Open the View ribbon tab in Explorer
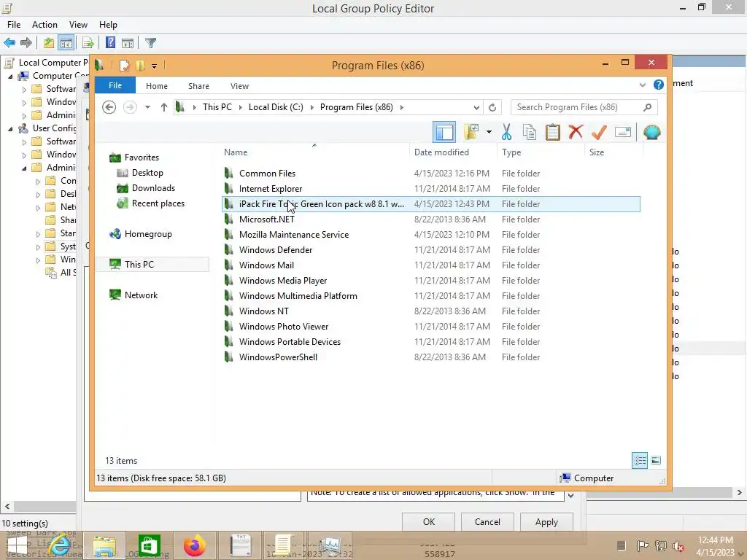Screen dimensions: 747x560 tap(239, 86)
